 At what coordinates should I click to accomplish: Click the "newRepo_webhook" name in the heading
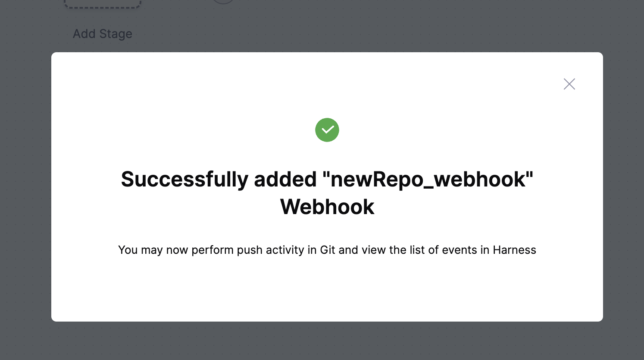click(x=428, y=180)
